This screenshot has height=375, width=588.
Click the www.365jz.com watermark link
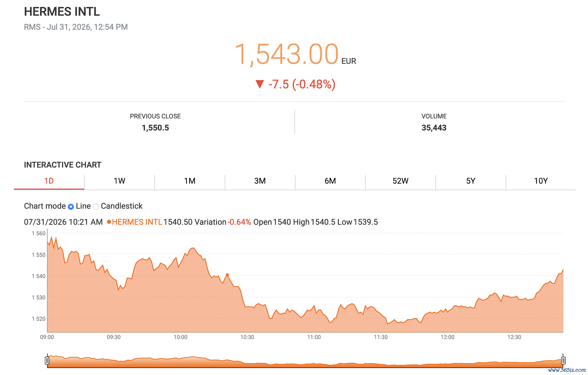pos(567,370)
